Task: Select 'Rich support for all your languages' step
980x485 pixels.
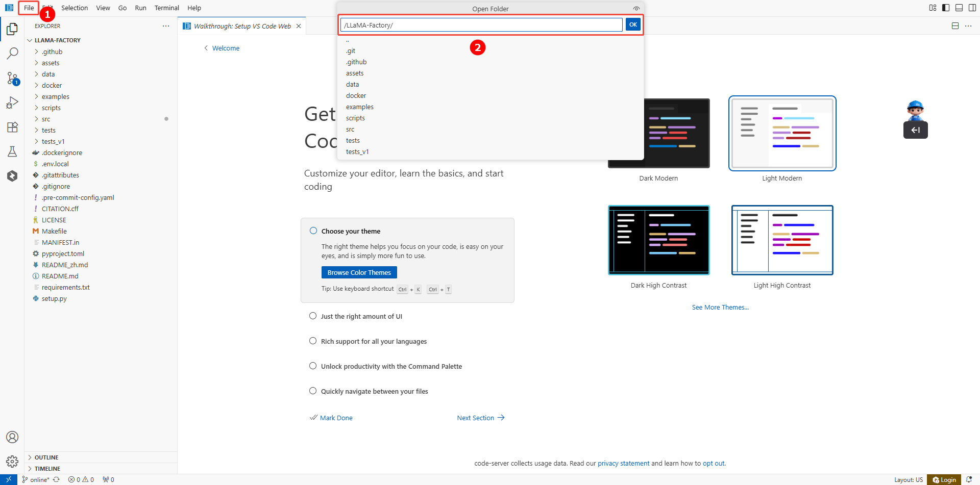Action: click(x=374, y=341)
